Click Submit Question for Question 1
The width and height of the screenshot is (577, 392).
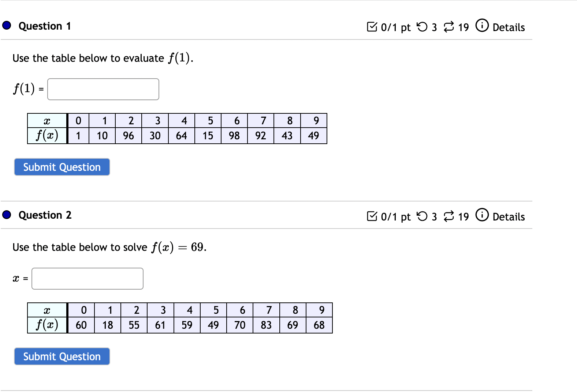coord(62,167)
